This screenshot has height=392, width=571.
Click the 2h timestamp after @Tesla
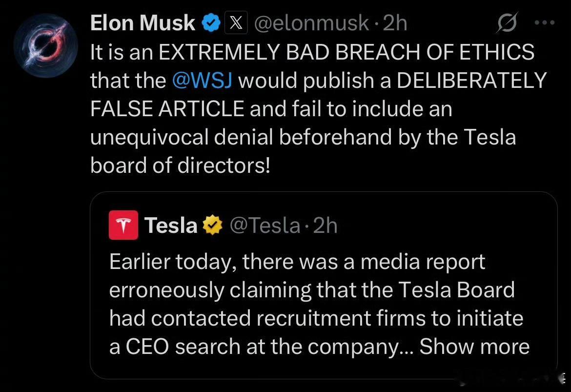click(325, 225)
